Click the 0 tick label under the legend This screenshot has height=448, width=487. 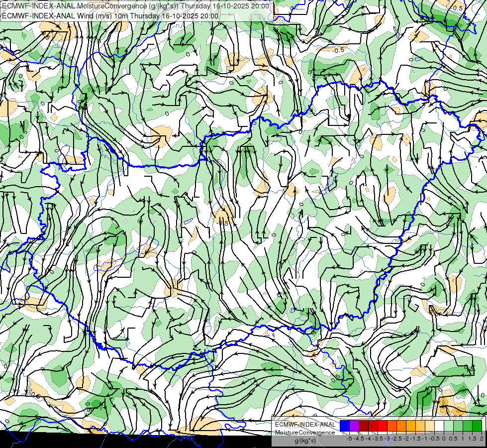(443, 439)
